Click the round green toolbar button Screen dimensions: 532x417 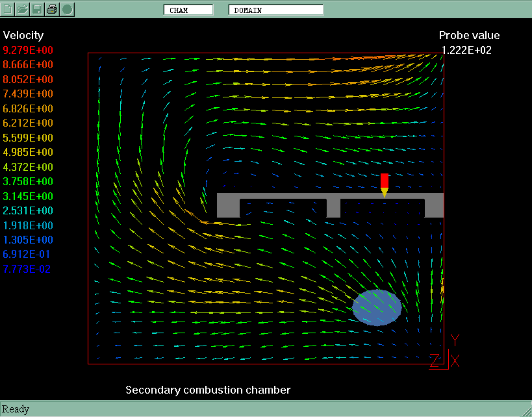point(67,9)
